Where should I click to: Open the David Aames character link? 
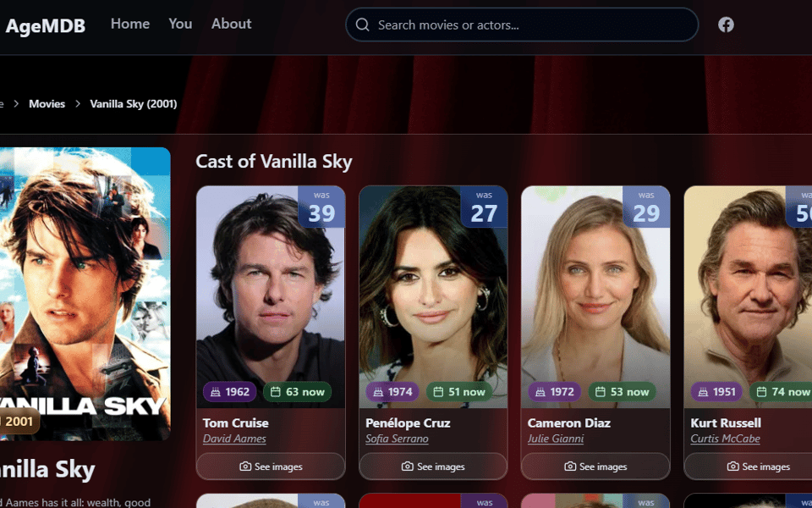coord(234,439)
